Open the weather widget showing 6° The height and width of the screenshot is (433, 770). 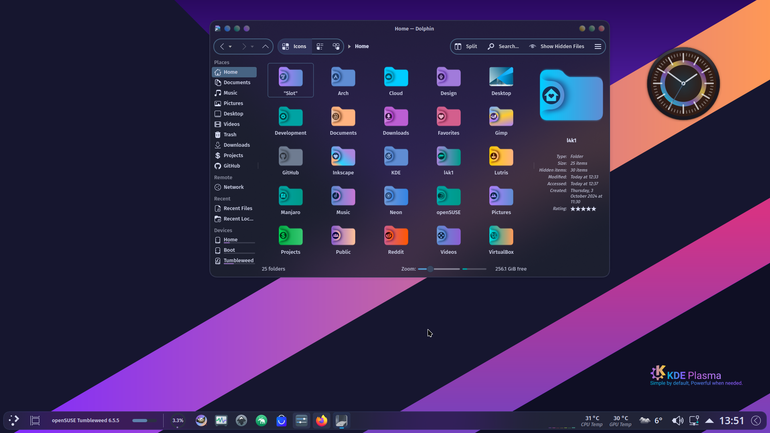point(651,421)
